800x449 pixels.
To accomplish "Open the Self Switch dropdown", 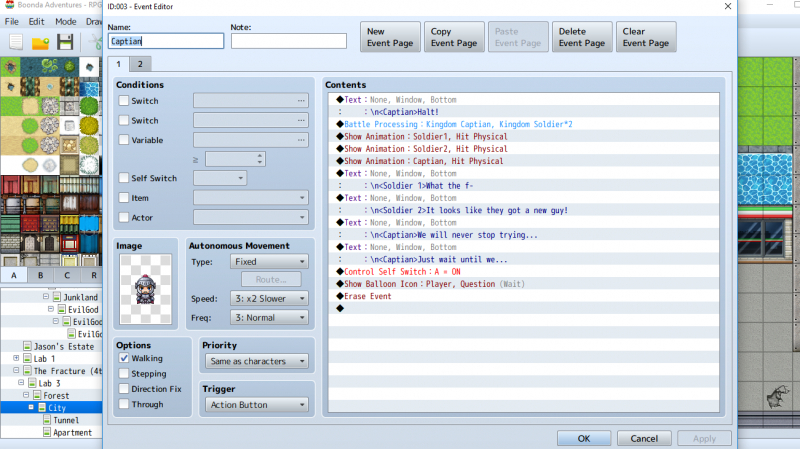I will pos(220,178).
